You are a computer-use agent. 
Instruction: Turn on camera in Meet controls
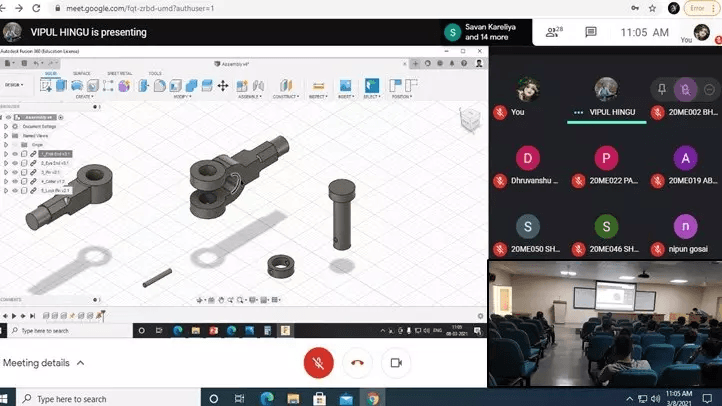click(x=396, y=363)
